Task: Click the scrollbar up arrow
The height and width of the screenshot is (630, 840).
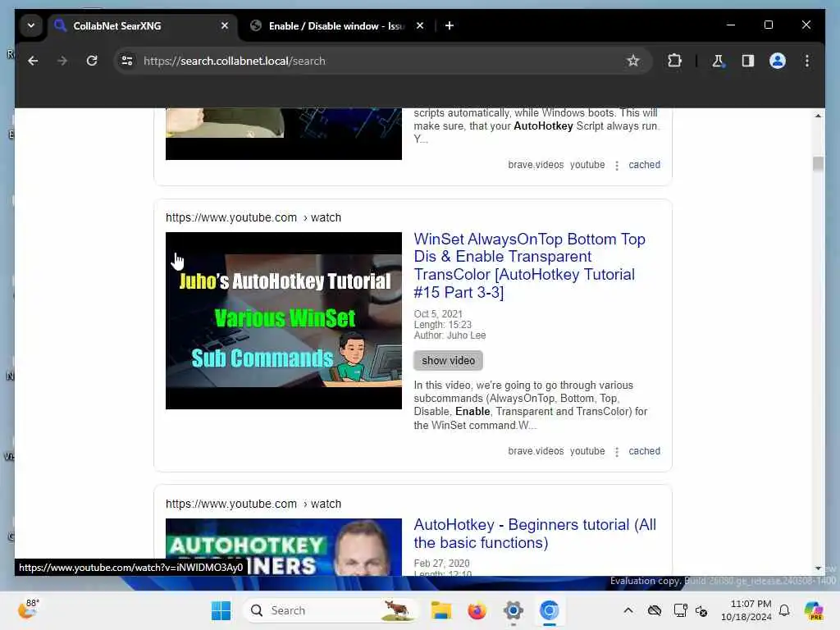Action: coord(818,116)
